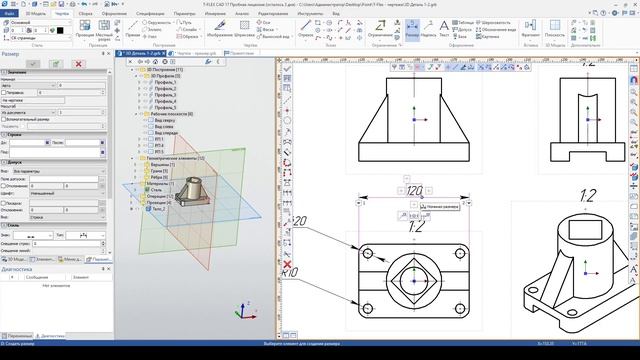Click the Файл button

click(9, 13)
